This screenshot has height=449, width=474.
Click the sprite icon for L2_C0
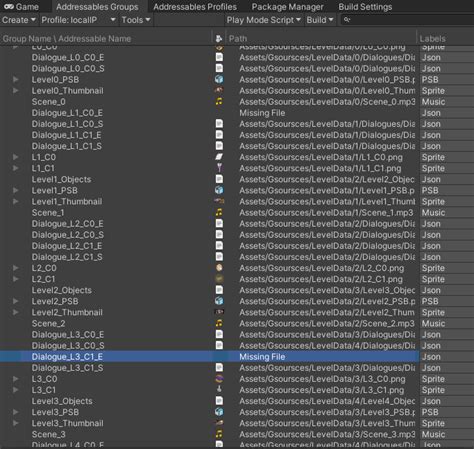coord(219,268)
